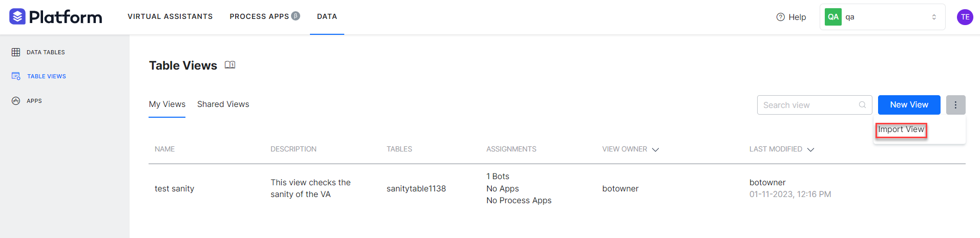
Task: Click the three-dot more options button
Action: [955, 105]
